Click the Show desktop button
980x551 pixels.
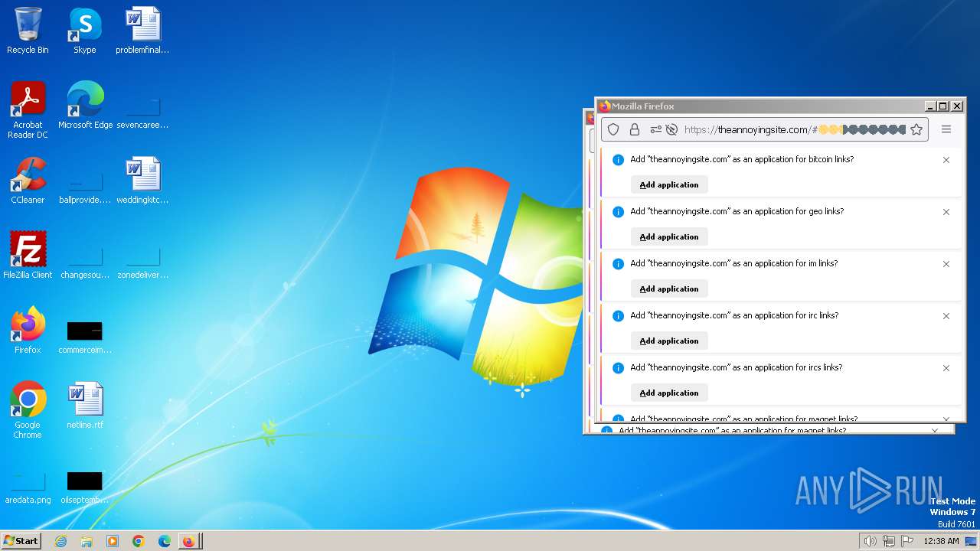pyautogui.click(x=972, y=541)
